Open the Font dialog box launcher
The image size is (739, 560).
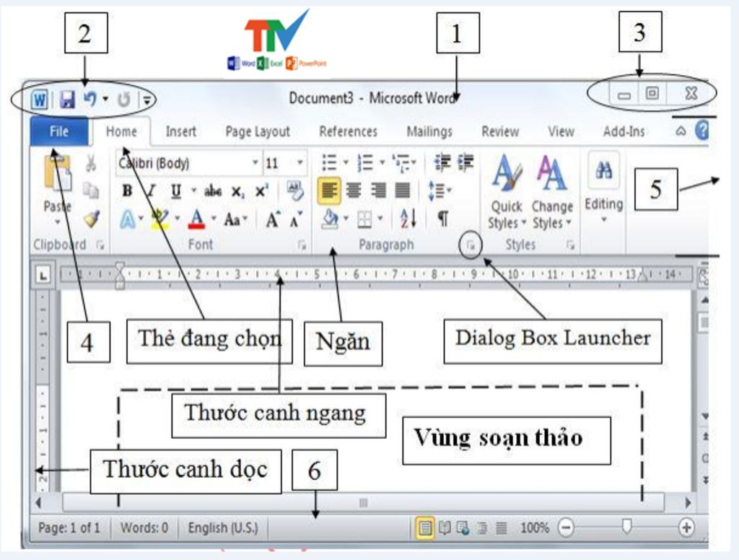[x=302, y=245]
